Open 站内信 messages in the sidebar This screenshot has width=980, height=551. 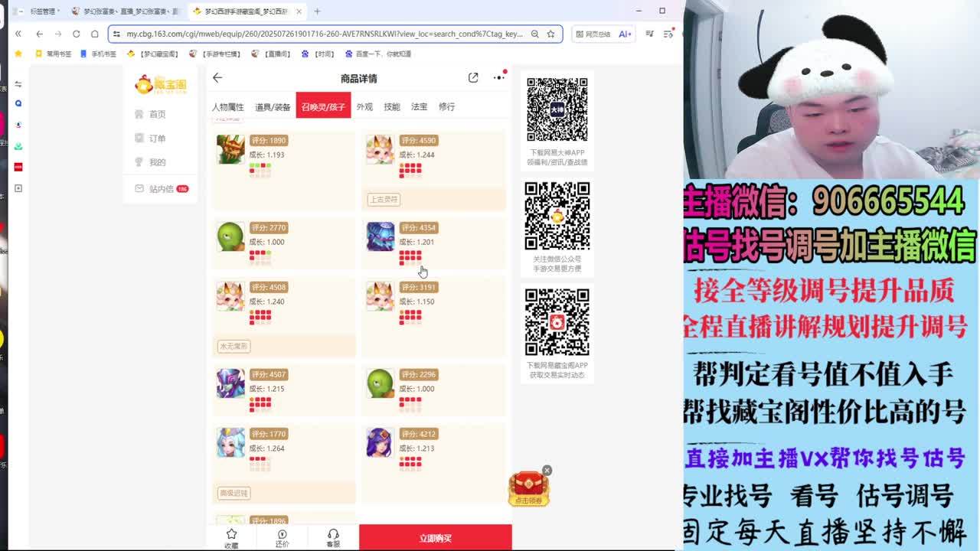161,189
